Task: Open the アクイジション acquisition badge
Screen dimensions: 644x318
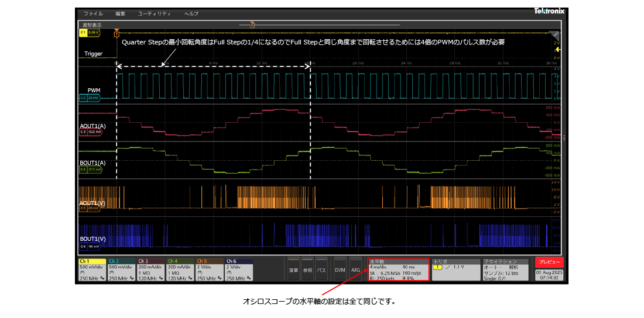Action: [506, 269]
